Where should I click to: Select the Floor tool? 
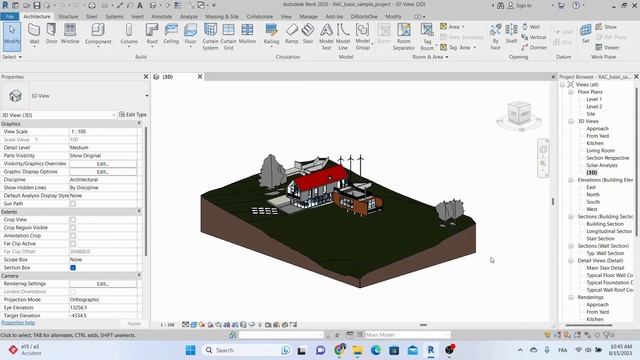tap(190, 34)
